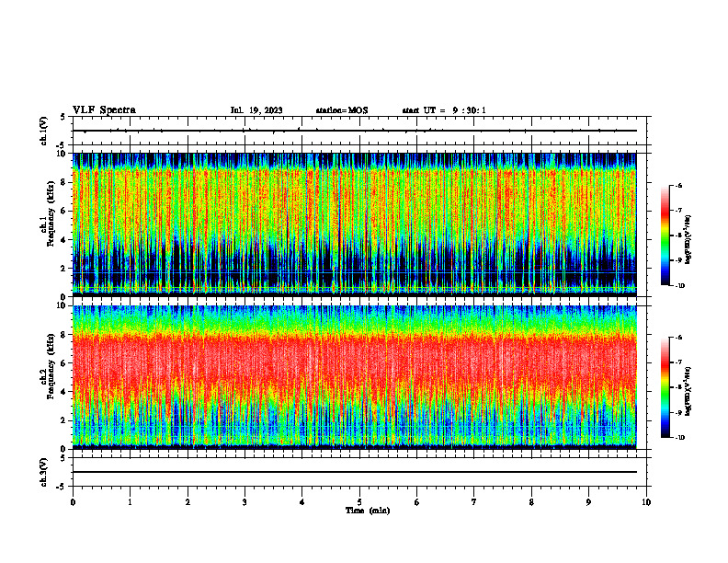This screenshot has height=563, width=728.
Task: Click the "4" kHz tick of ch.1 spectrogram
Action: point(64,240)
